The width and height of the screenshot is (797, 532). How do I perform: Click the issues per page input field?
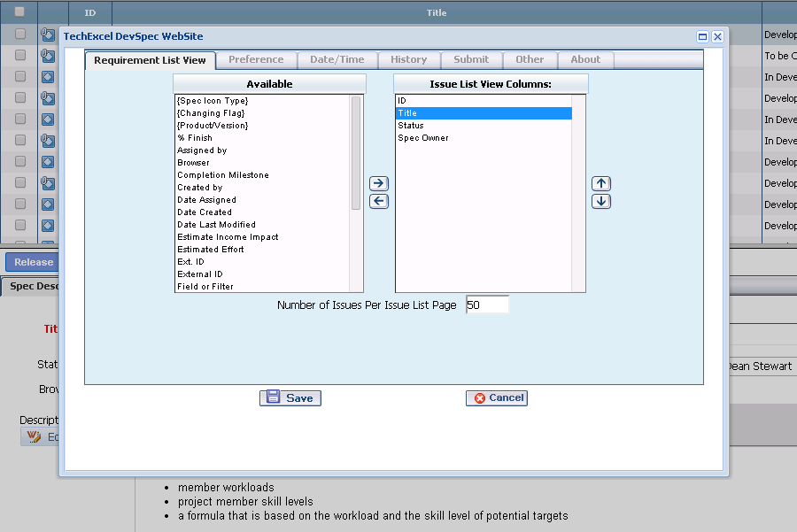tap(487, 305)
